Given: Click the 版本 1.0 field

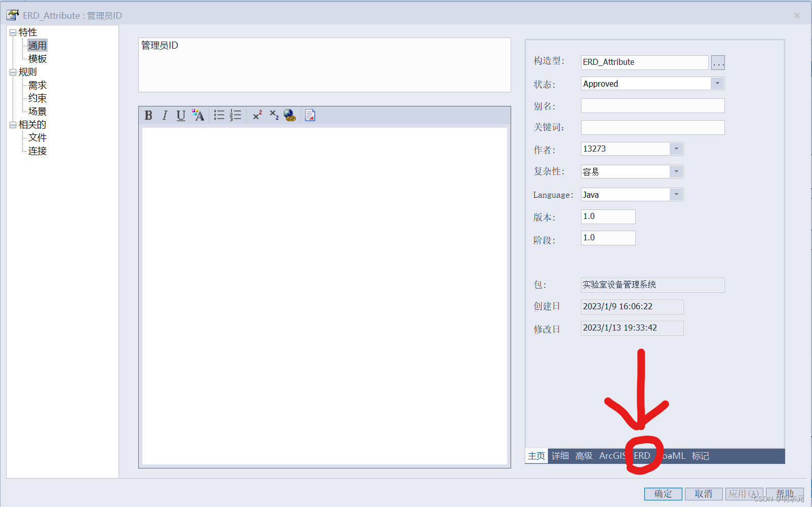Looking at the screenshot, I should [x=608, y=216].
